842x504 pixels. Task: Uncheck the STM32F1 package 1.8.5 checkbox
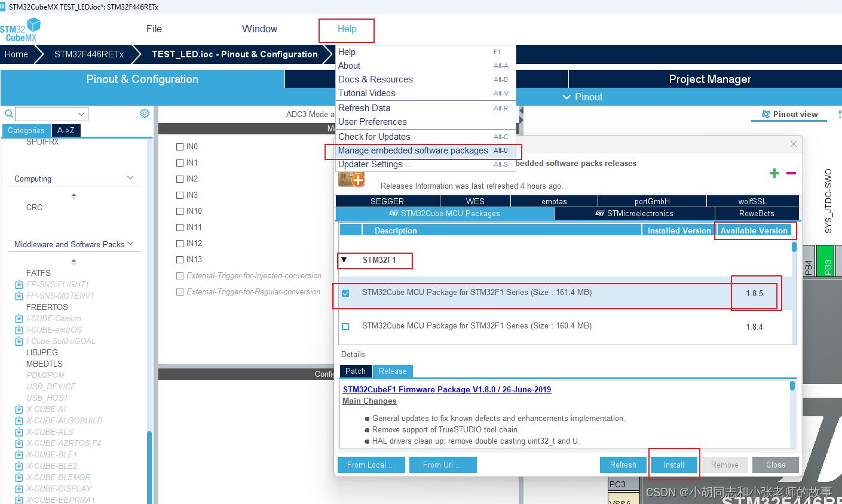point(345,293)
